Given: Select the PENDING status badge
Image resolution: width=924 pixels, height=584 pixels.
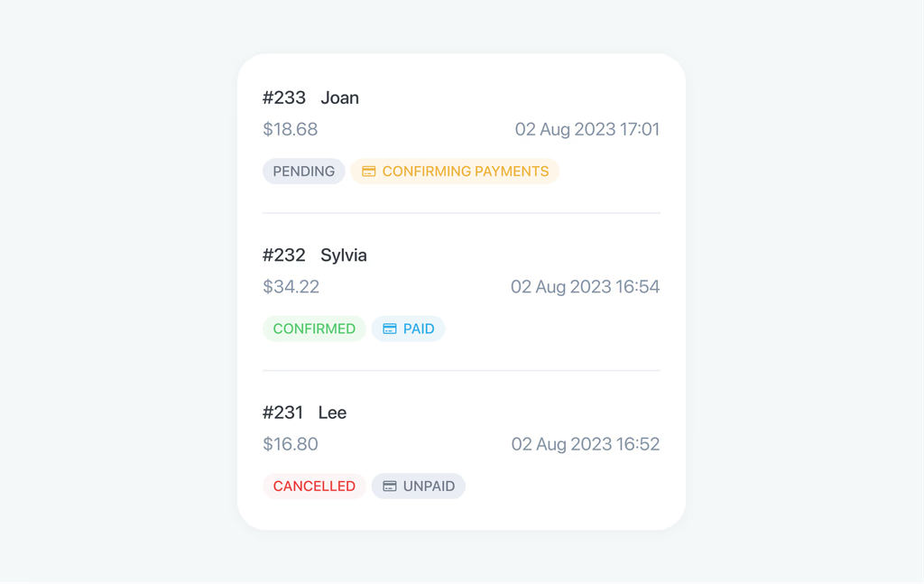Looking at the screenshot, I should 303,171.
